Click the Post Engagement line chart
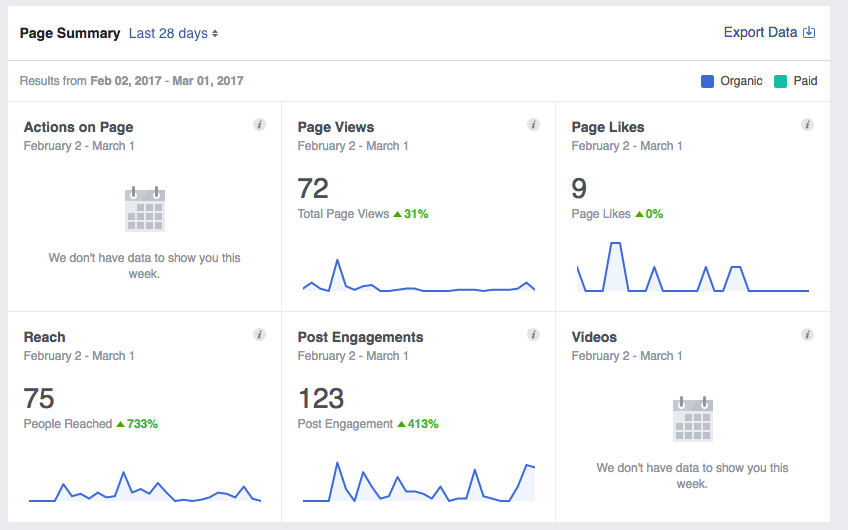The image size is (848, 530). click(418, 484)
